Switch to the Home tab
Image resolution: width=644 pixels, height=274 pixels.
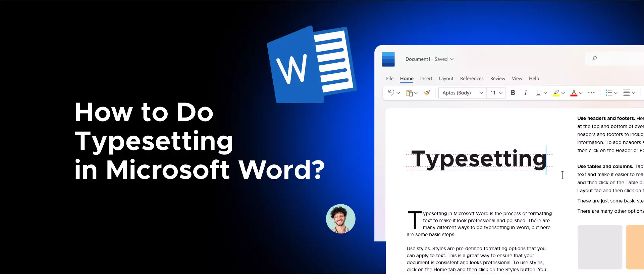[407, 78]
